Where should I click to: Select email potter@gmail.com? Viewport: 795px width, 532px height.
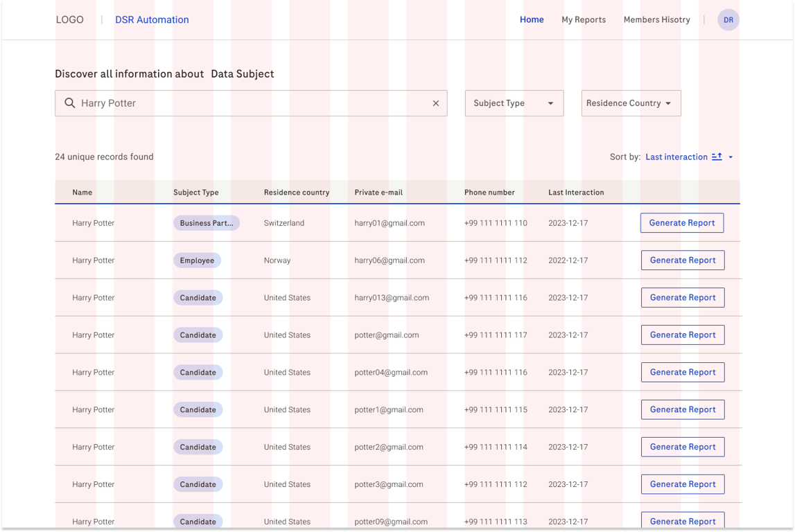coord(386,335)
